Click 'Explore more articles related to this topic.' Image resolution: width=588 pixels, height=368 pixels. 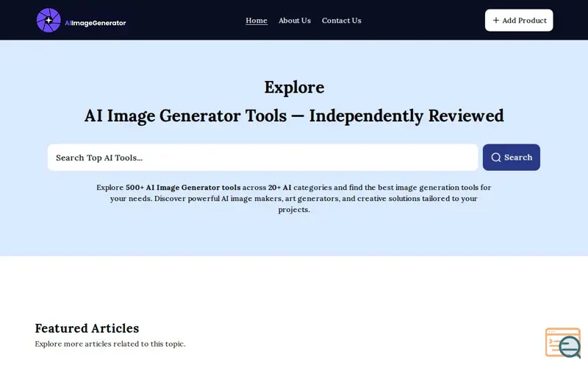coord(110,344)
